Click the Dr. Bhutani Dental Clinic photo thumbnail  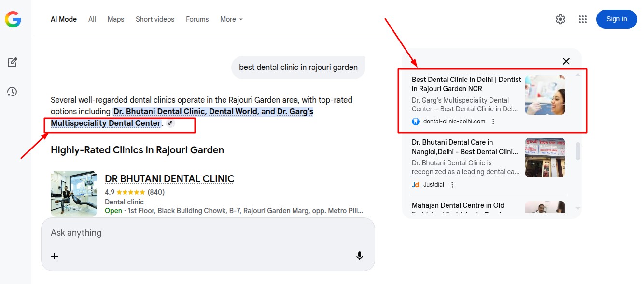pos(74,193)
